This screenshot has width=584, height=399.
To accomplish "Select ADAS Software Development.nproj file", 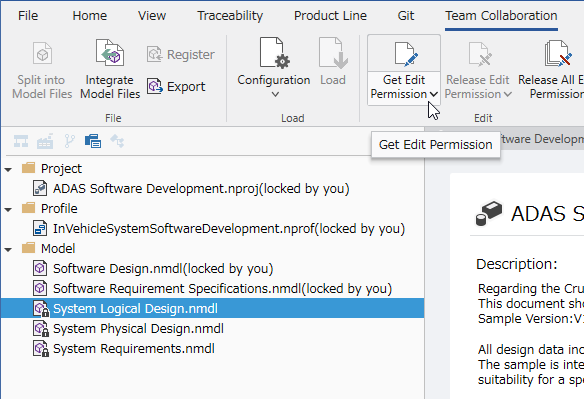I will (201, 189).
